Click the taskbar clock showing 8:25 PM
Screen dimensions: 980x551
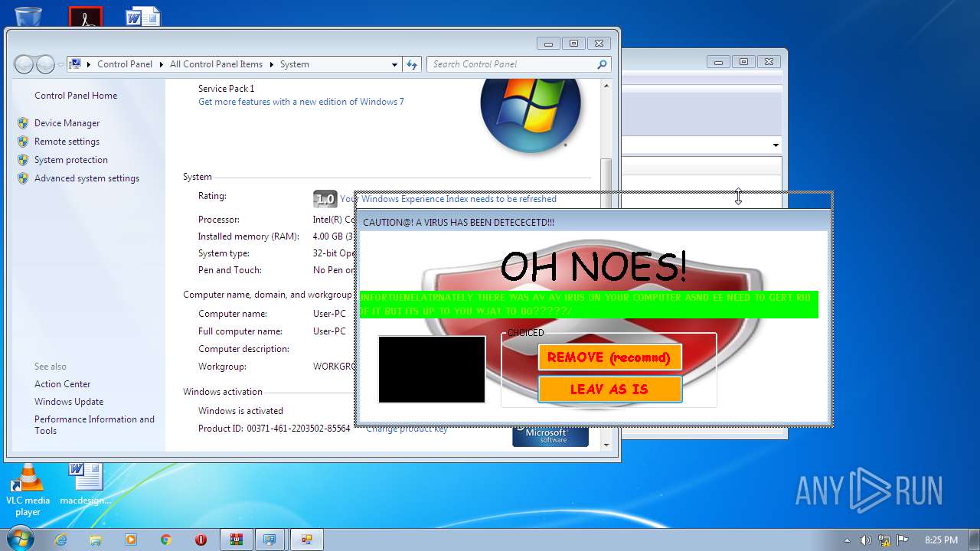(x=942, y=540)
